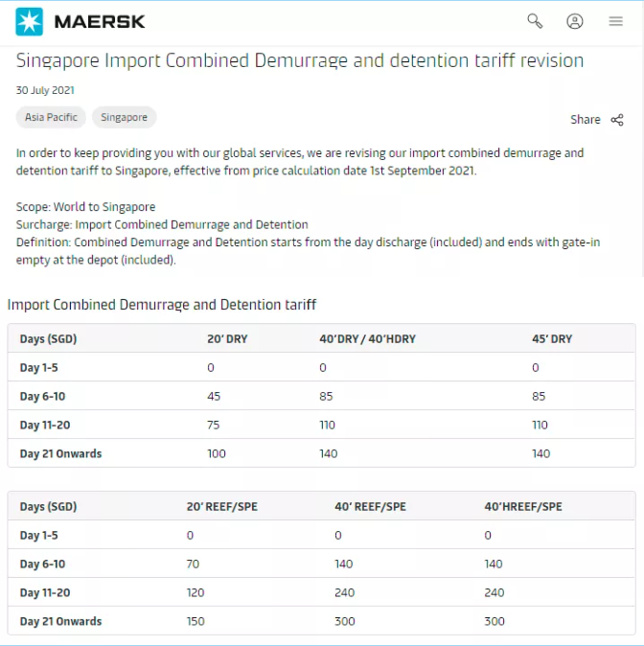Viewport: 644px width, 646px height.
Task: Open the user account icon
Action: point(574,21)
